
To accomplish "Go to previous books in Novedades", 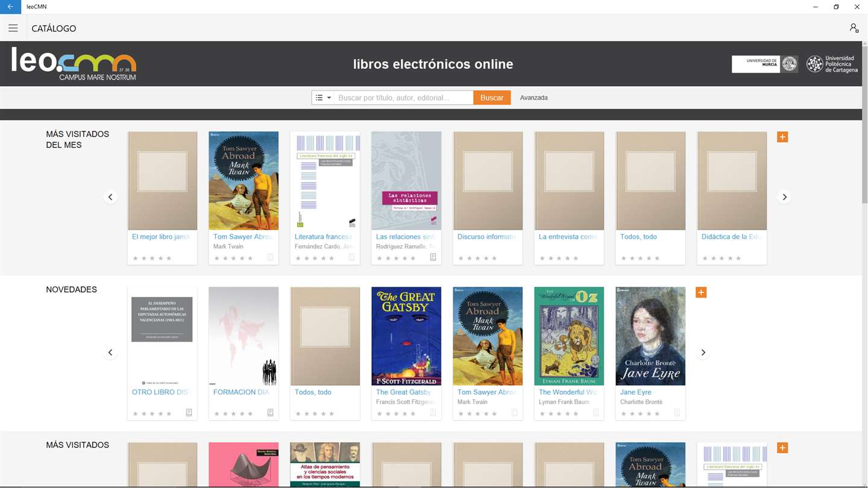I will point(110,352).
